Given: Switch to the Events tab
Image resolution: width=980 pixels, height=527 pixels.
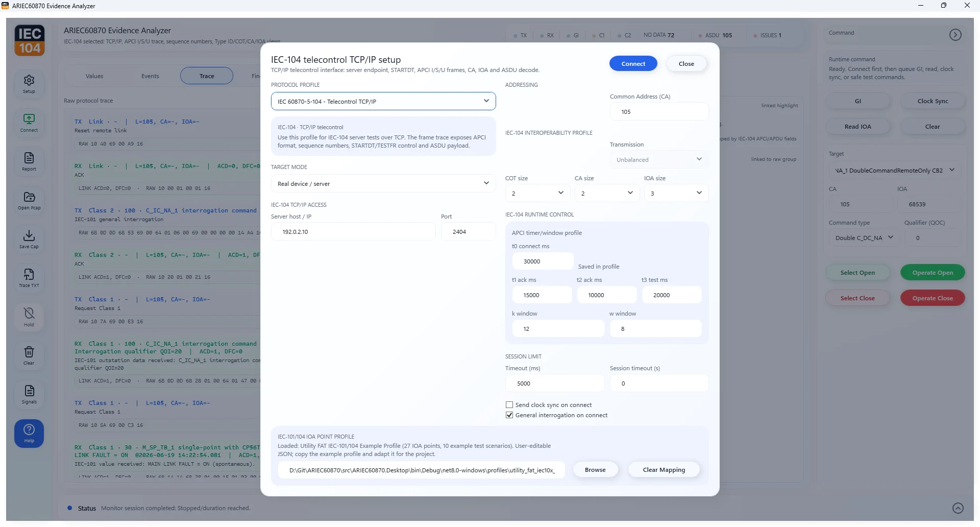Looking at the screenshot, I should point(150,76).
